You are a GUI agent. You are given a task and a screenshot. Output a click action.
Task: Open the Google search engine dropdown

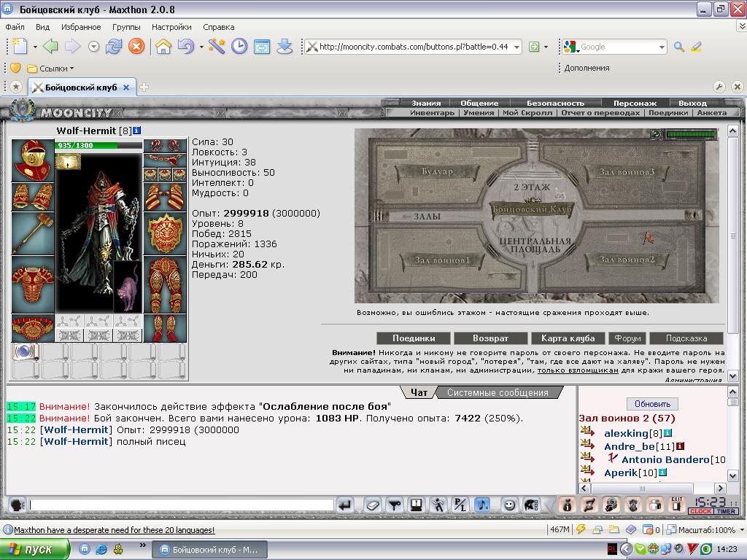(662, 47)
